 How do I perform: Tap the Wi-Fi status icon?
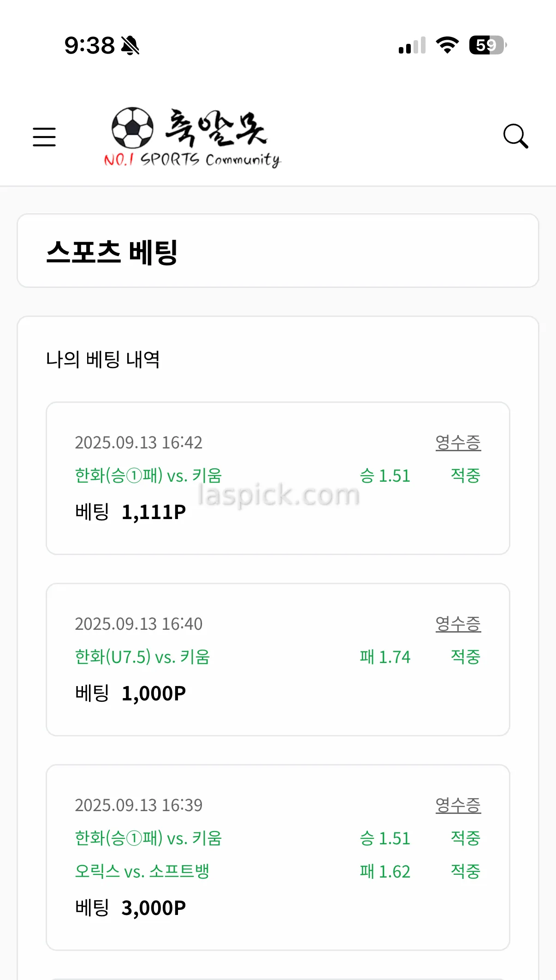(447, 45)
